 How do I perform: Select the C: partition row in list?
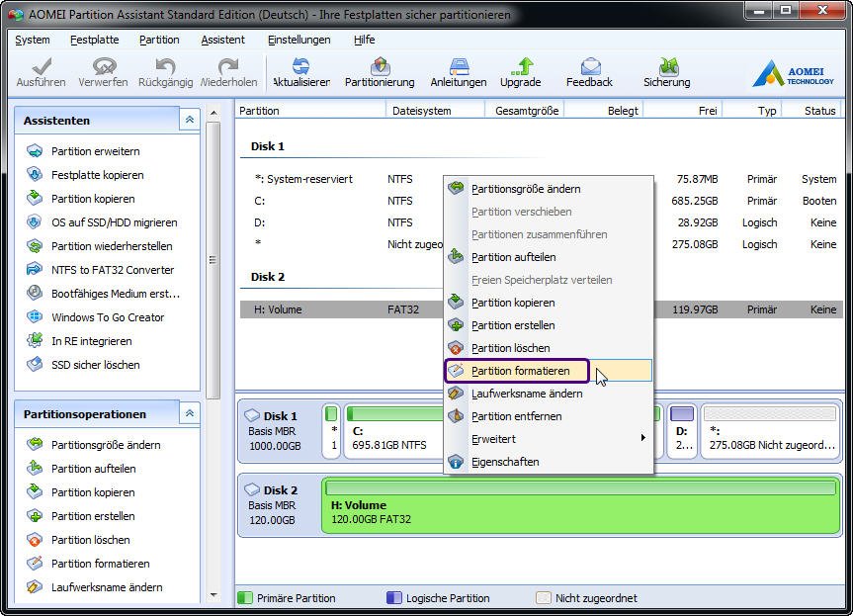542,201
